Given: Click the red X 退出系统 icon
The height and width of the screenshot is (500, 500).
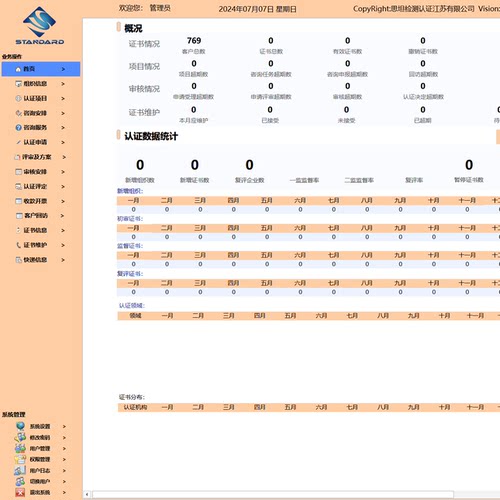Looking at the screenshot, I should (20, 492).
